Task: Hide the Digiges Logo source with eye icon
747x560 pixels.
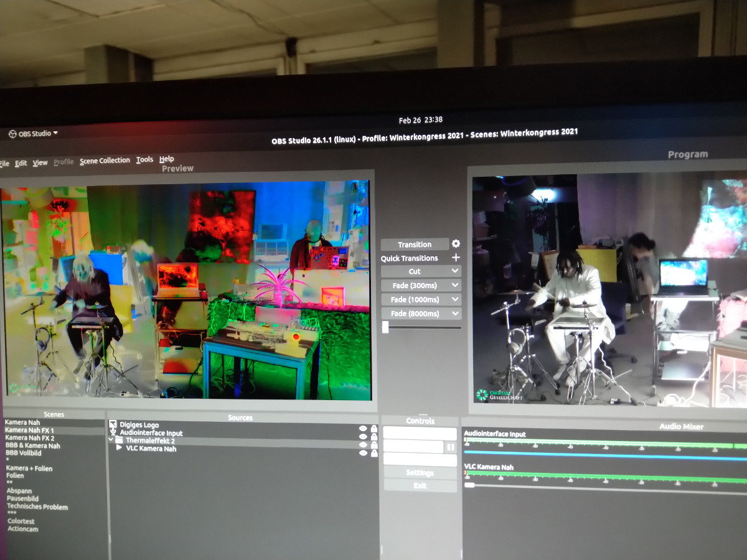Action: click(363, 429)
